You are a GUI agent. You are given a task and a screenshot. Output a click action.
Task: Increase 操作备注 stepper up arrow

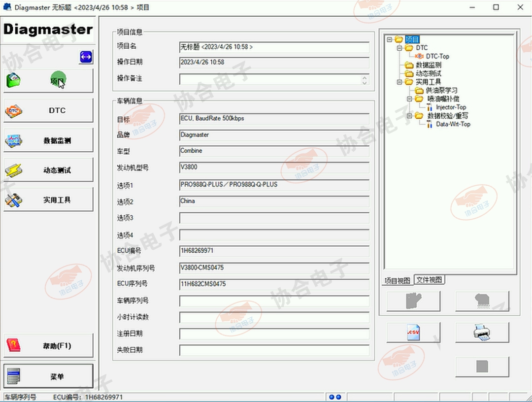tap(365, 78)
